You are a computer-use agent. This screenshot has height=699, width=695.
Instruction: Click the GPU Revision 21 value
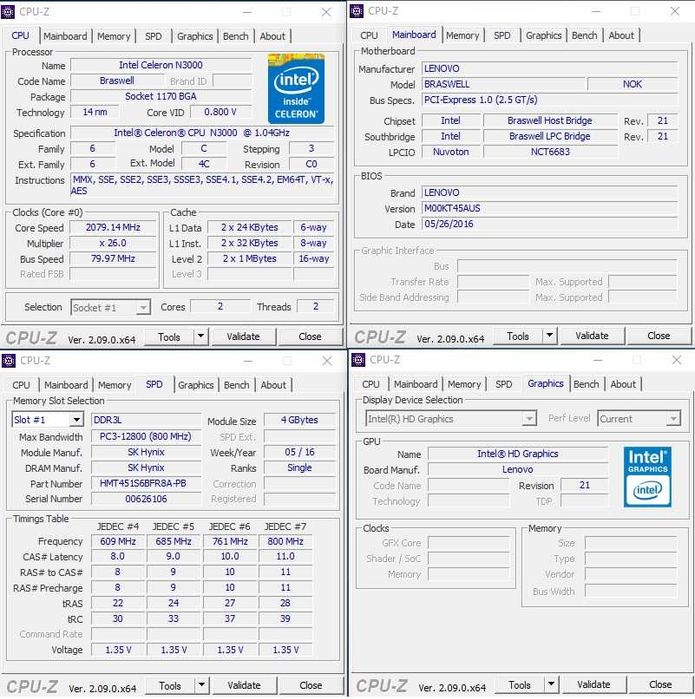pos(584,485)
